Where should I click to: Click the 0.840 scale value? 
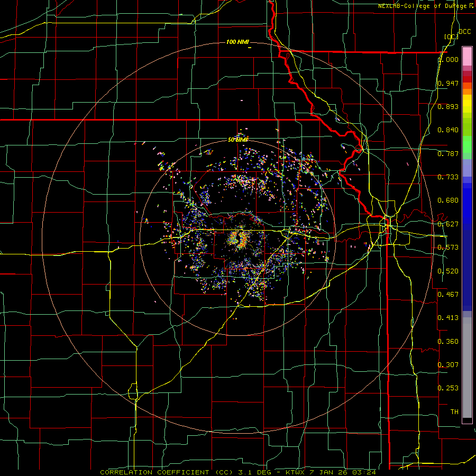[448, 130]
